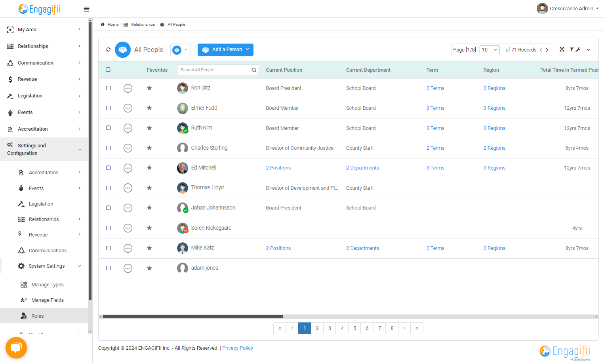Check the box for Ron Gitz
604x364 pixels.
pos(108,88)
